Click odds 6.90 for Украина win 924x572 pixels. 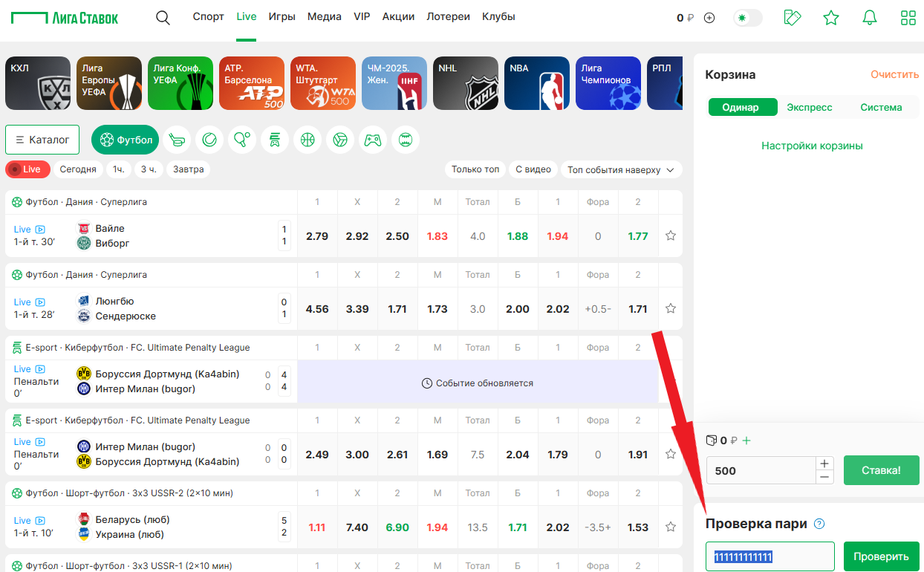(397, 527)
